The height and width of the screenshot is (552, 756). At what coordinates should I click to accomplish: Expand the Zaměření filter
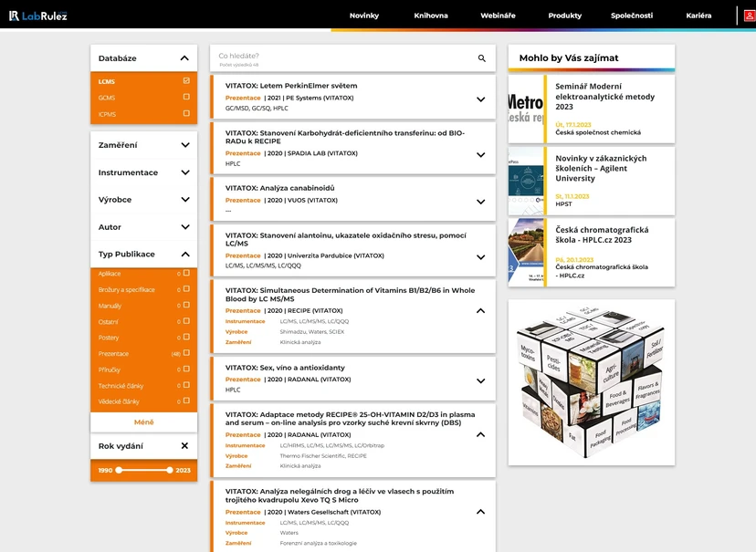[x=184, y=145]
